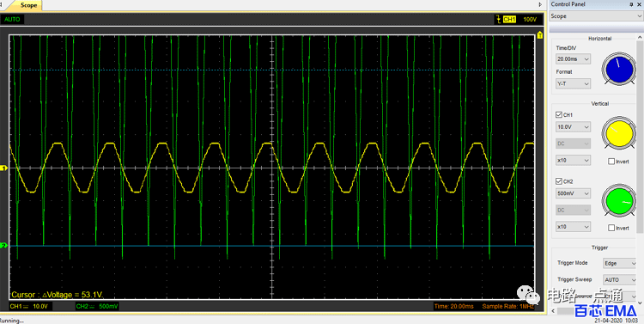This screenshot has height=324, width=644.
Task: Click the yellow CH1 ground level marker
Action: (3, 168)
